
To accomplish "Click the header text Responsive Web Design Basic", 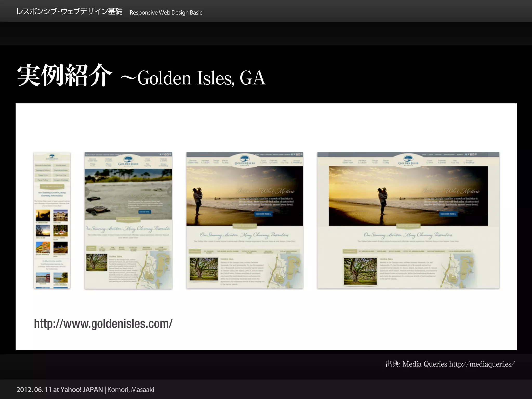I will 166,12.
